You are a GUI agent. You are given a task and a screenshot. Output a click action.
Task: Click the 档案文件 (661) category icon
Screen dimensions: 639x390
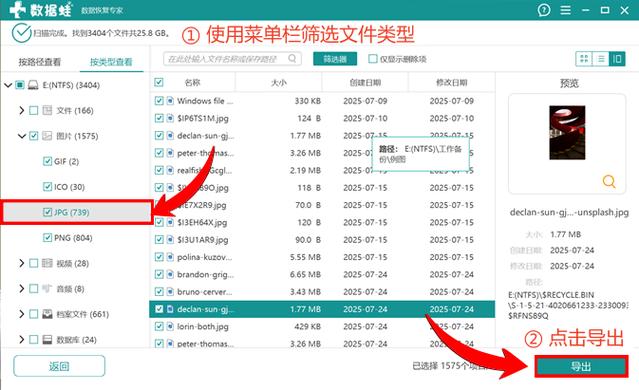point(47,314)
